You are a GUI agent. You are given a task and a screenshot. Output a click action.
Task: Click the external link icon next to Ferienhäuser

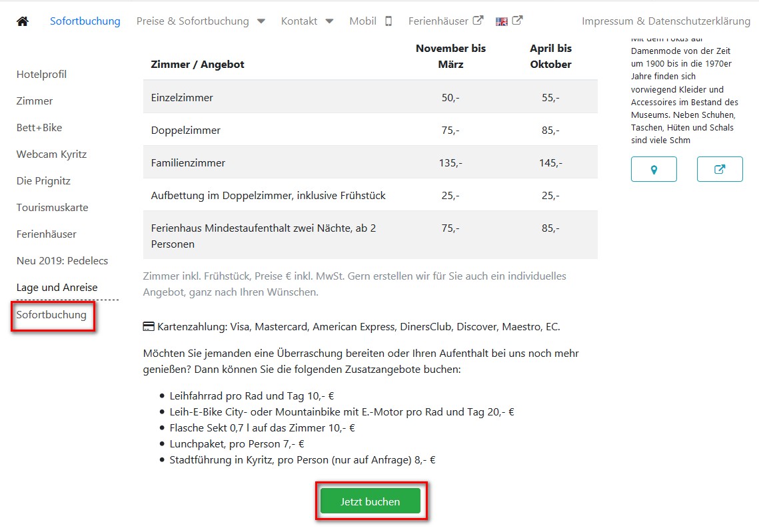(x=478, y=20)
